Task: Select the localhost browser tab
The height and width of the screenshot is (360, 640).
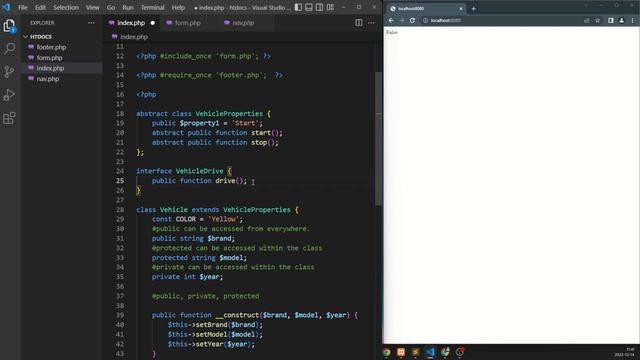Action: 426,8
